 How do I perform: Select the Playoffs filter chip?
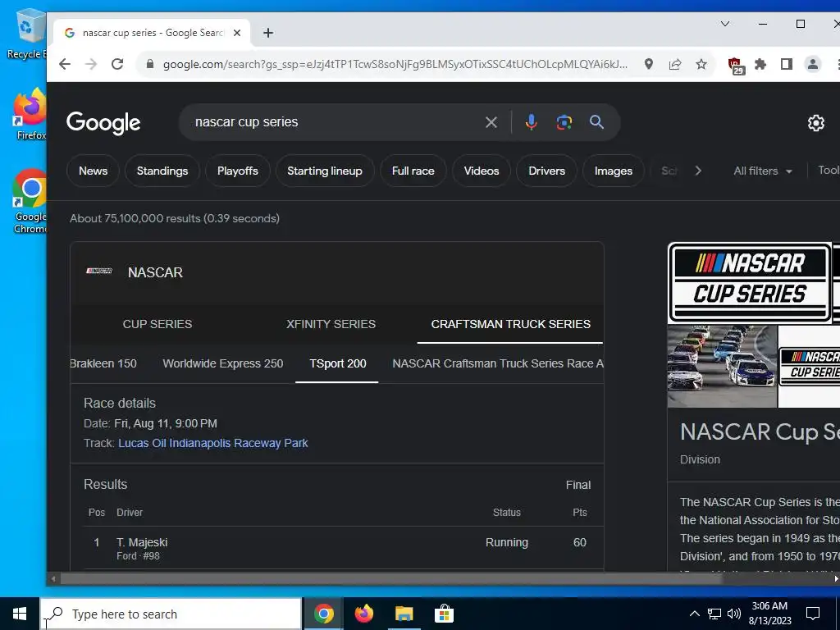point(238,171)
